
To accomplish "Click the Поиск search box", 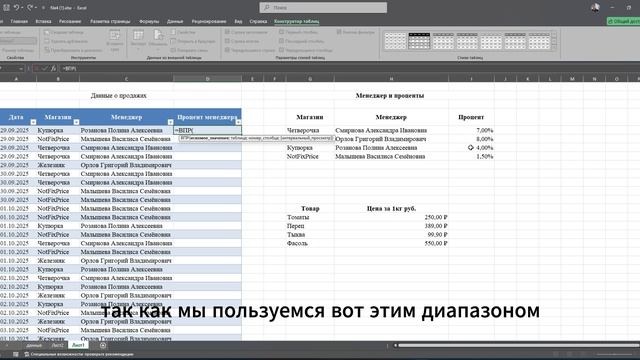I will tap(323, 7).
